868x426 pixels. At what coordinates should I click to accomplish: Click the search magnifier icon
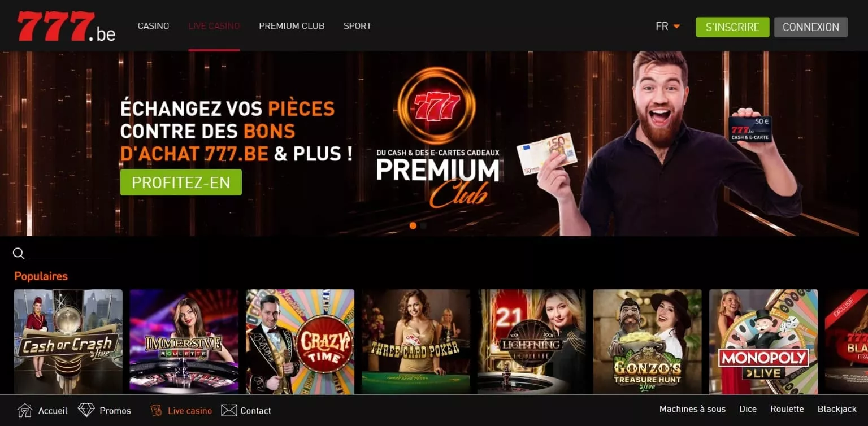[19, 253]
